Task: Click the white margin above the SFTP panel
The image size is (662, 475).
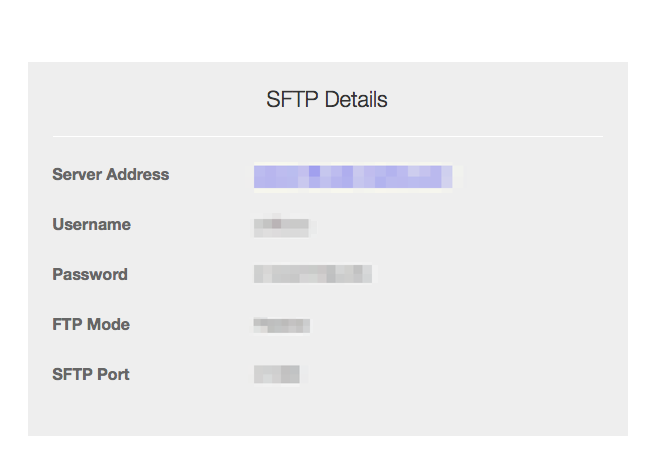Action: pyautogui.click(x=327, y=30)
